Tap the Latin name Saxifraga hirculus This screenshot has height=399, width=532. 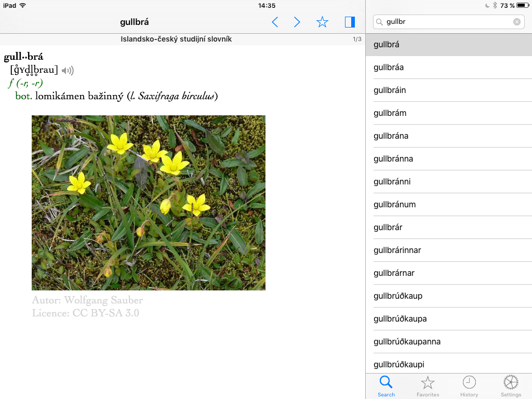coord(177,96)
